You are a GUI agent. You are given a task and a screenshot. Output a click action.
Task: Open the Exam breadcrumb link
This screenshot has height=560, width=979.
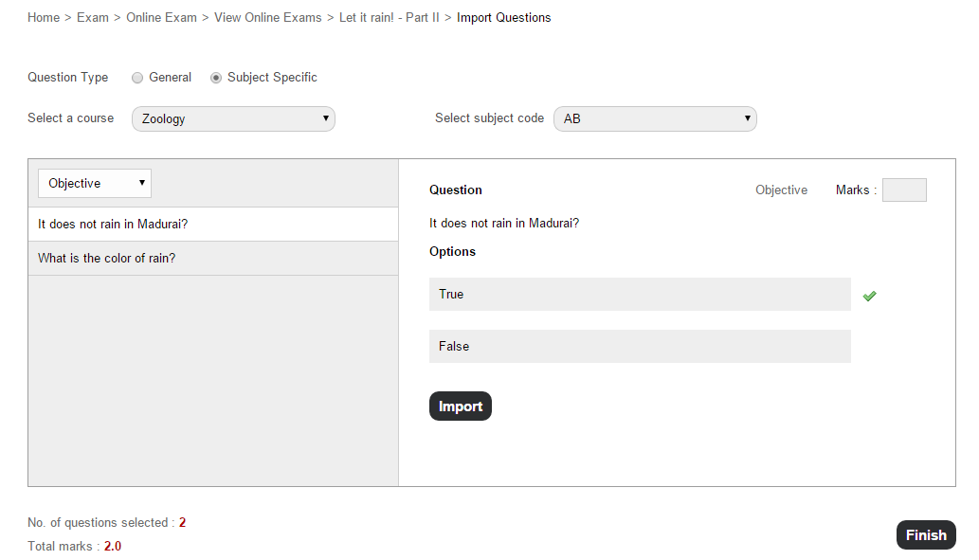point(93,17)
